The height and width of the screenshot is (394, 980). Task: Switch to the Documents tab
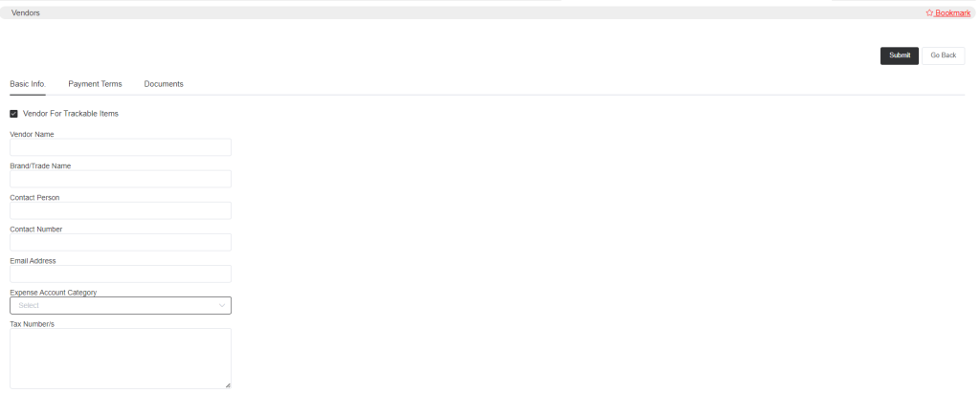pyautogui.click(x=164, y=83)
